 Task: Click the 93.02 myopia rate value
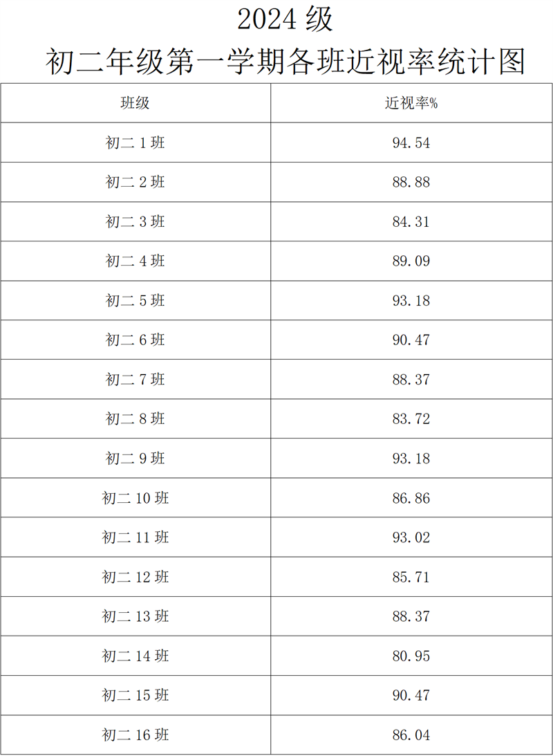411,537
